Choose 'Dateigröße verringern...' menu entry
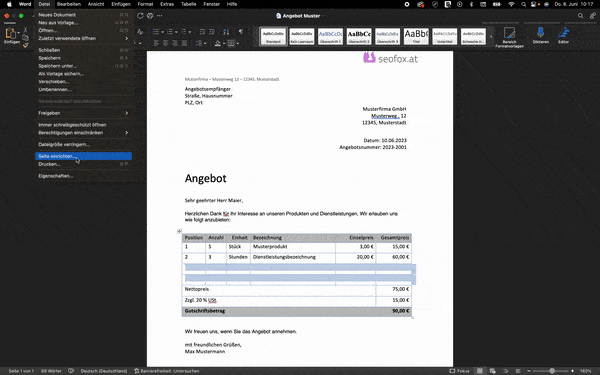The width and height of the screenshot is (600, 375). pos(83,145)
